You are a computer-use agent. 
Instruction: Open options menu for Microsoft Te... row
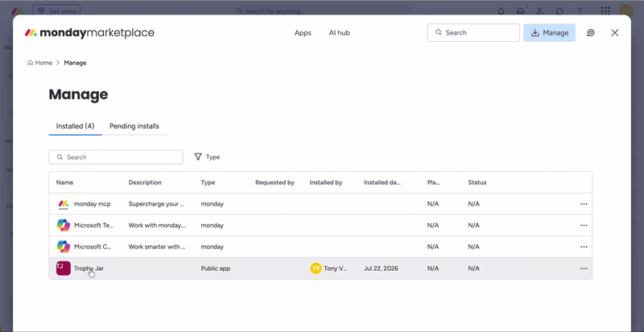coord(584,225)
